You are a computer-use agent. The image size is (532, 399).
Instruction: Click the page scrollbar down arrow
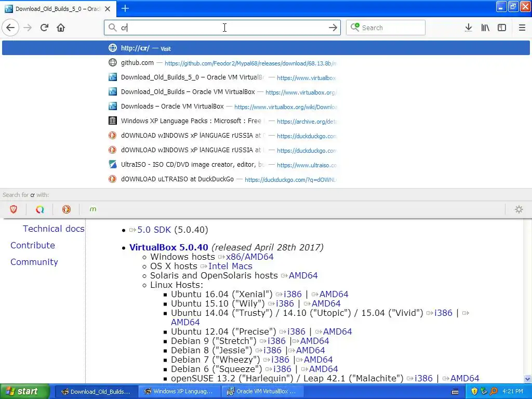point(528,379)
